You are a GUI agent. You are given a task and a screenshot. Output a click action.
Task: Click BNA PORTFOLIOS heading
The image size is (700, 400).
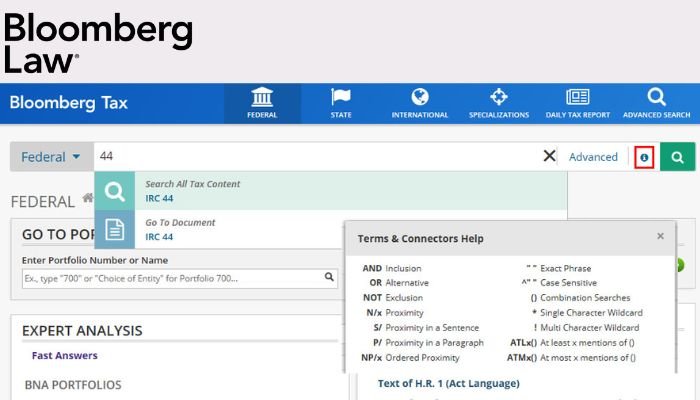coord(73,385)
